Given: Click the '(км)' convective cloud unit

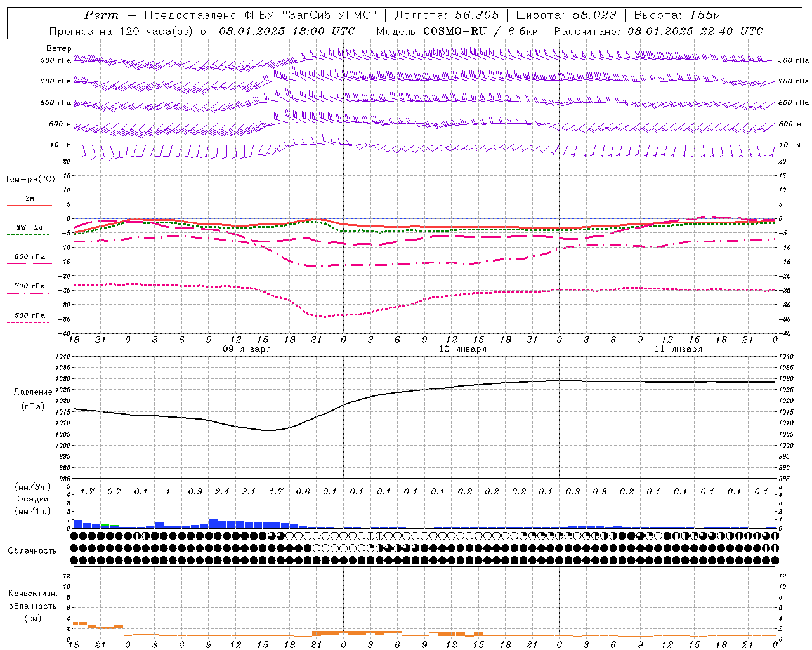Looking at the screenshot, I should (32, 618).
